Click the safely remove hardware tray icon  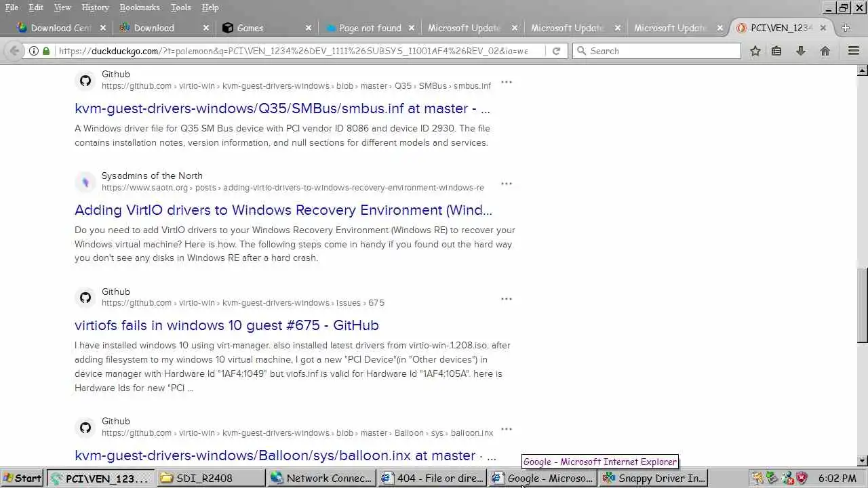tap(772, 478)
